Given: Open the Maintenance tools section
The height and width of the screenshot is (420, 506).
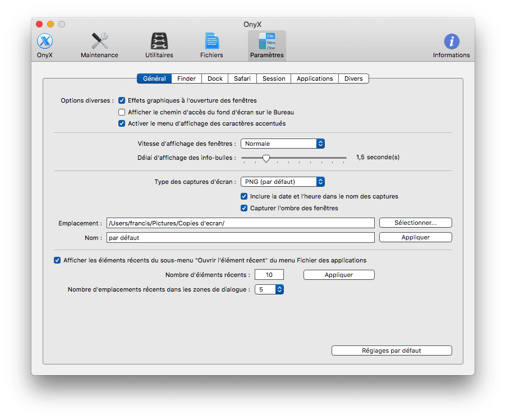Looking at the screenshot, I should point(99,45).
